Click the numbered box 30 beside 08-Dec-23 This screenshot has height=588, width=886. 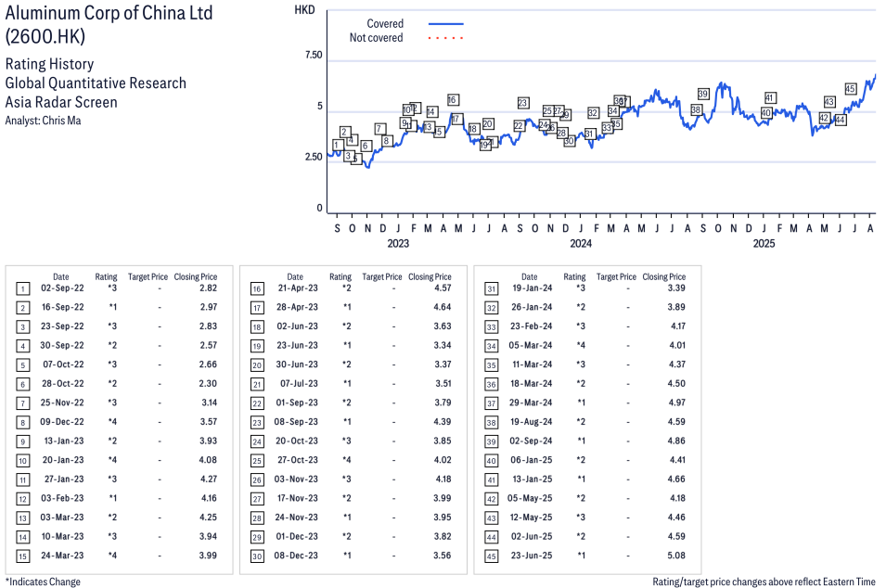[257, 556]
